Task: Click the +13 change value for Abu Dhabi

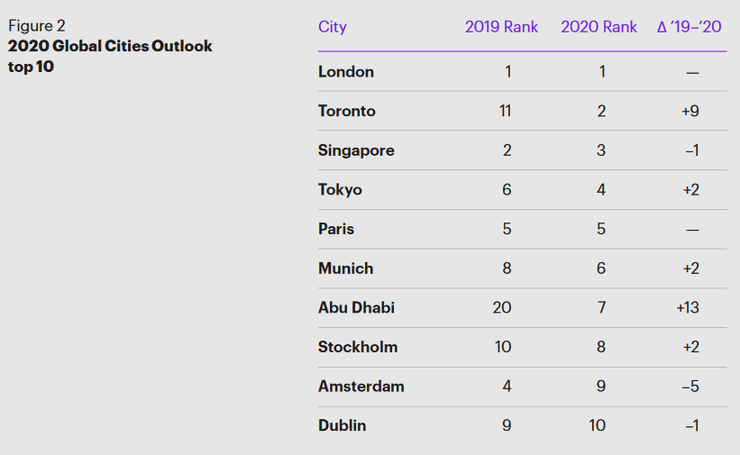Action: click(x=690, y=308)
